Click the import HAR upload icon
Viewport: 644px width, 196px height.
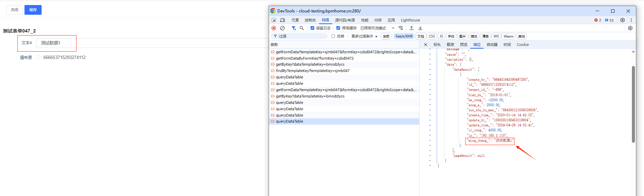click(x=412, y=28)
